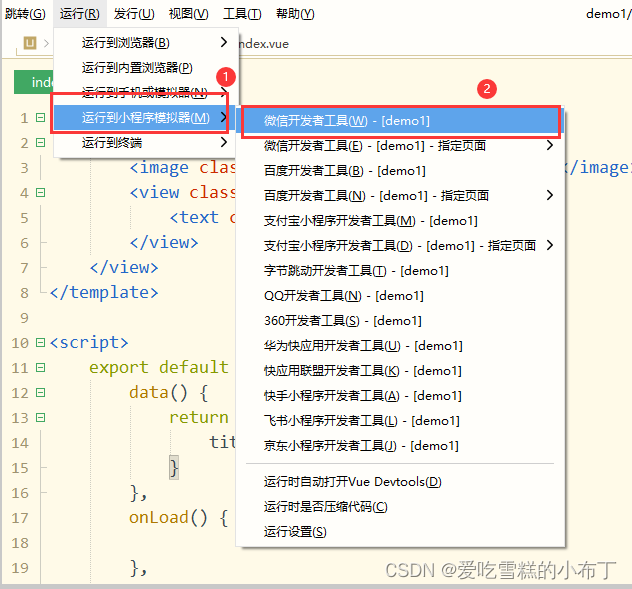Image resolution: width=632 pixels, height=589 pixels.
Task: Run 360开发者工具(S) - [demo1]
Action: 401,321
